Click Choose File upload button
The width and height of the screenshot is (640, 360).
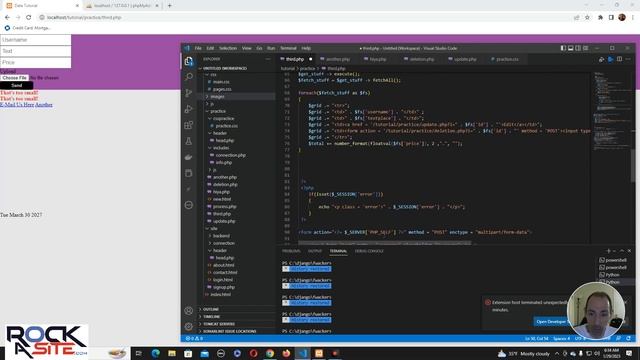[15, 78]
